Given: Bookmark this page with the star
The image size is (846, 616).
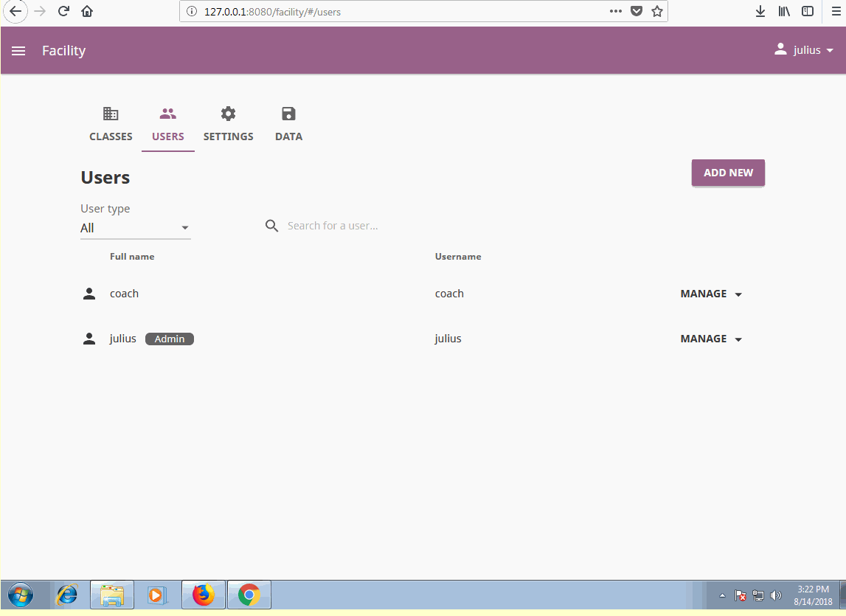Looking at the screenshot, I should [x=656, y=11].
